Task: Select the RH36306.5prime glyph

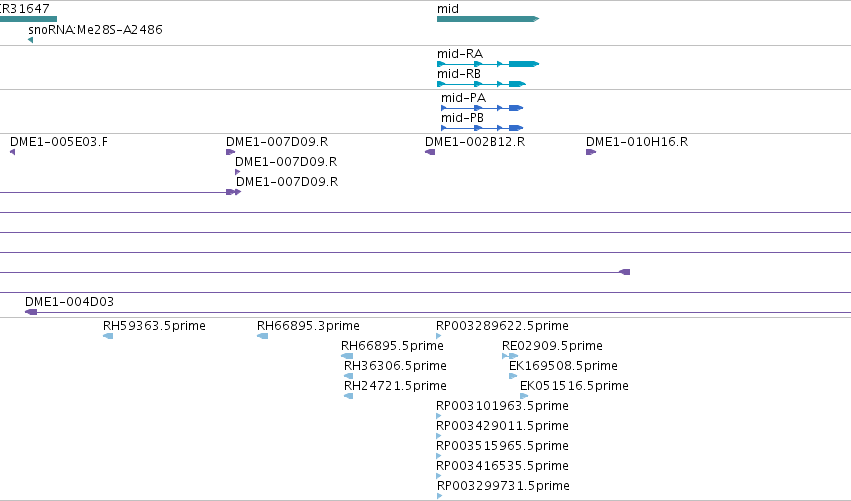Action: 348,376
